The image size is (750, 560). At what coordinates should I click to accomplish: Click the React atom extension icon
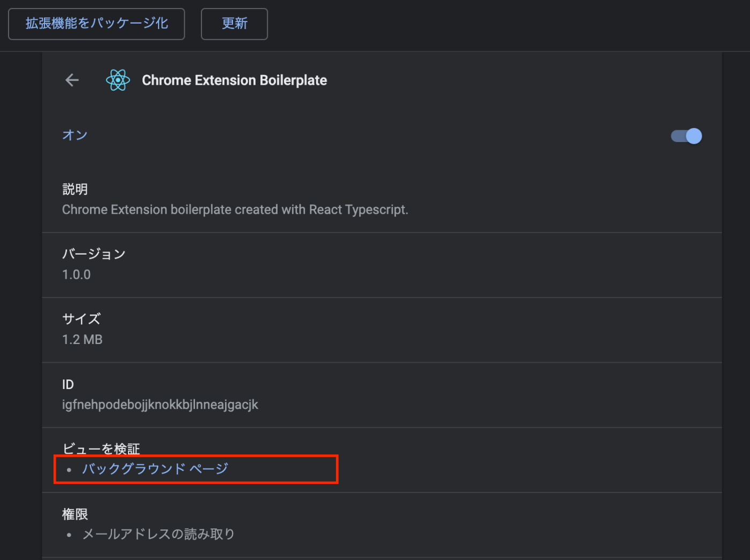pos(118,80)
